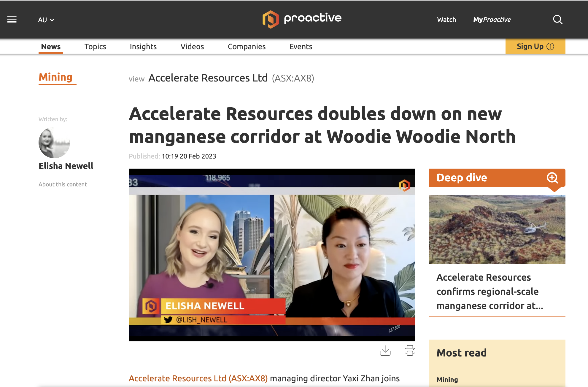Click the Sign Up button

click(x=535, y=47)
